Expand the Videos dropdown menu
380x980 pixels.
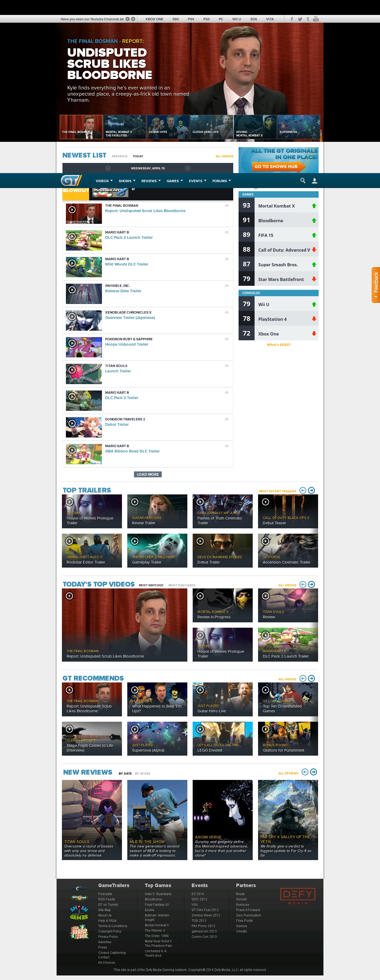click(x=104, y=181)
